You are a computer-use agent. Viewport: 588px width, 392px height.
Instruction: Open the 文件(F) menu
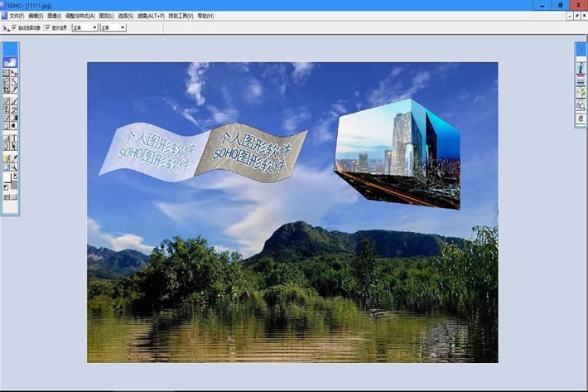coord(17,16)
